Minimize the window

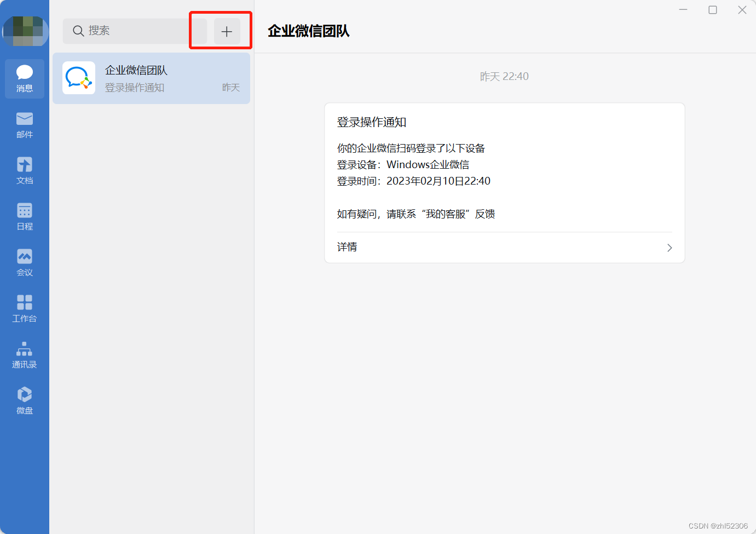pyautogui.click(x=683, y=10)
